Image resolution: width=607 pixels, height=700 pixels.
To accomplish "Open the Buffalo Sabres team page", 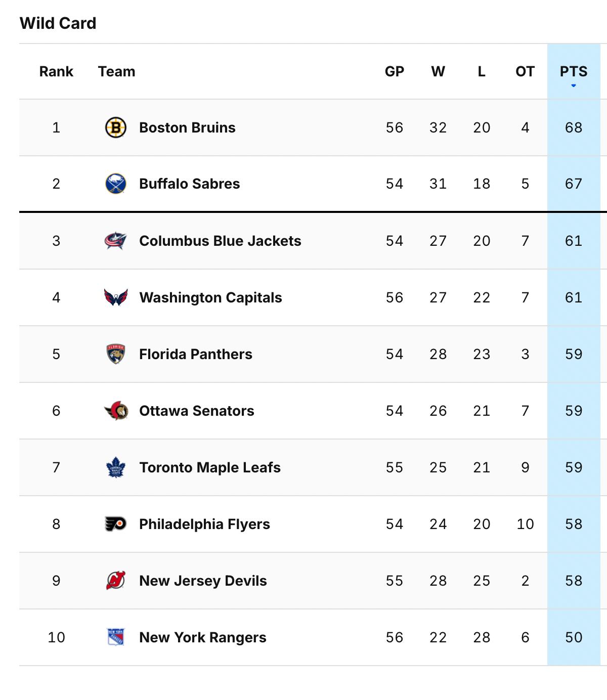I will [189, 184].
